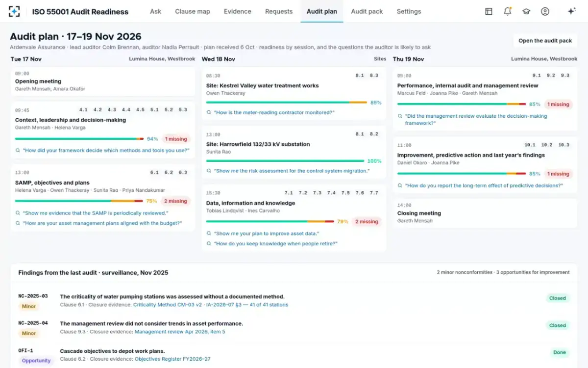Click the Open the audit pack button

tap(545, 41)
